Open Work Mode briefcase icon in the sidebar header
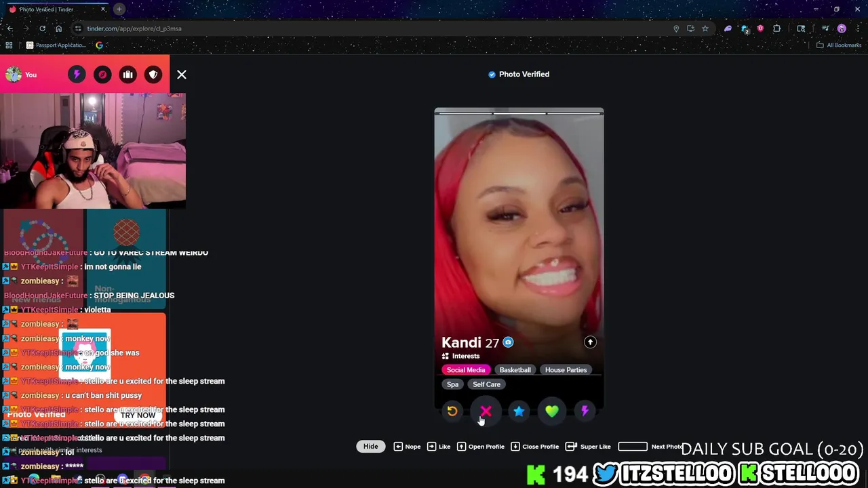The image size is (868, 488). 128,75
